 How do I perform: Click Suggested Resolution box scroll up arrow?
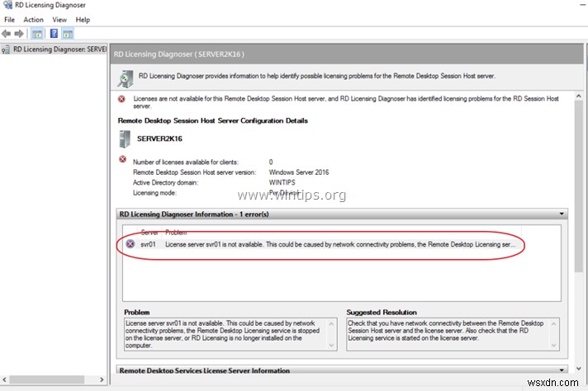point(554,323)
